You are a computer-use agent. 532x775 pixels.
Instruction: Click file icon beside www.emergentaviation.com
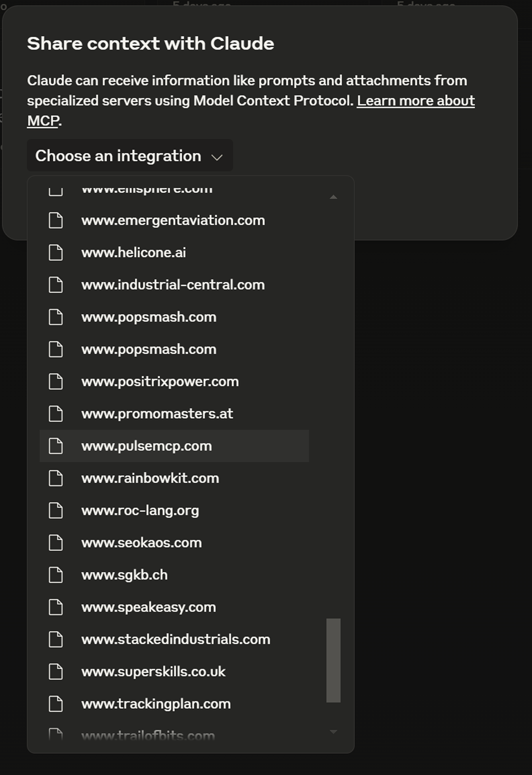tap(56, 221)
